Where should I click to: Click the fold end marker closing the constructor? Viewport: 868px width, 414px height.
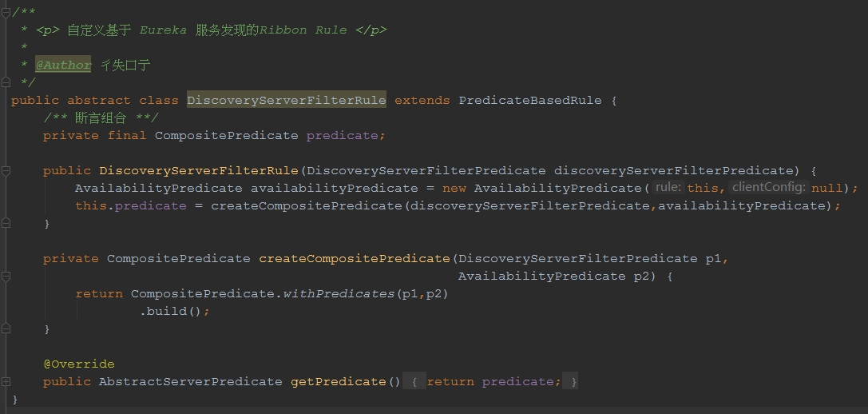coord(6,223)
